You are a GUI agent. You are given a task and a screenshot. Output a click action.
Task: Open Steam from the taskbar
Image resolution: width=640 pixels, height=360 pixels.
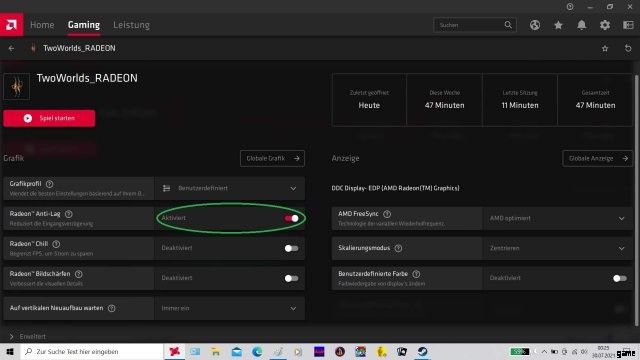click(422, 351)
